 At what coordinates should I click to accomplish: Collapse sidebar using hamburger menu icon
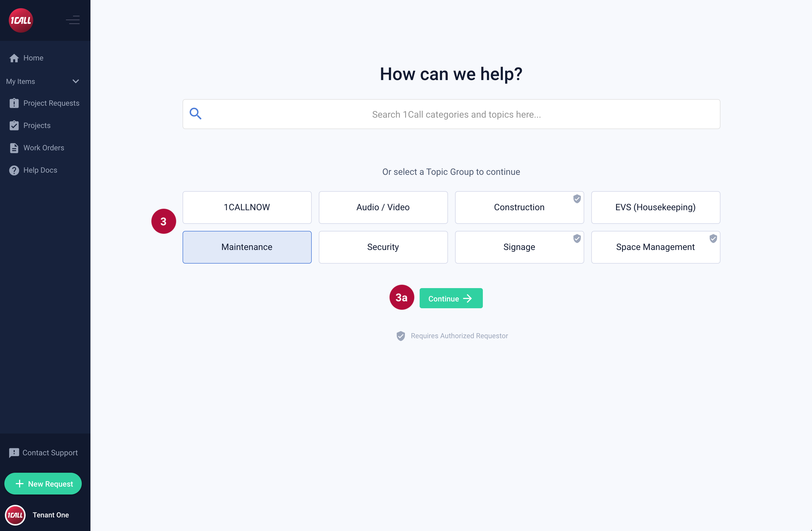[73, 20]
